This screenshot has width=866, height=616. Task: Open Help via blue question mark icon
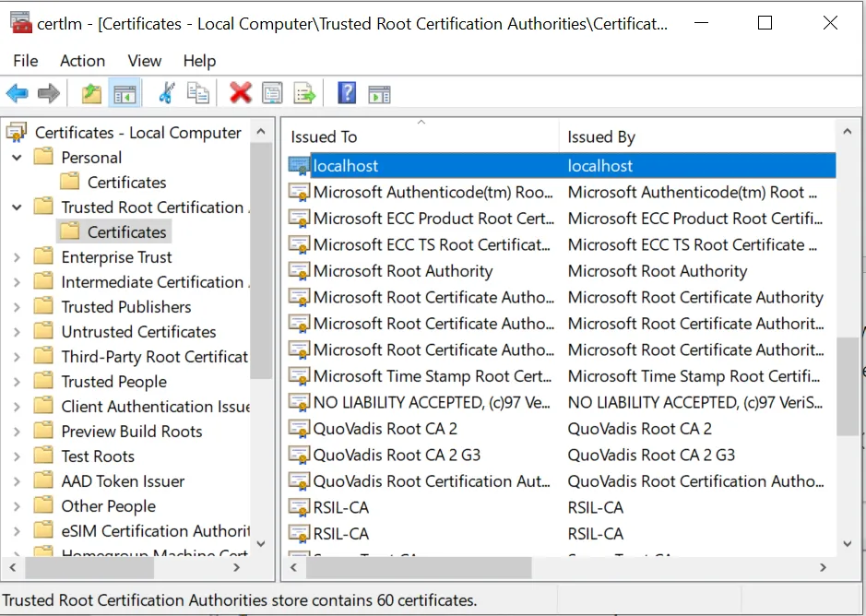pyautogui.click(x=347, y=93)
